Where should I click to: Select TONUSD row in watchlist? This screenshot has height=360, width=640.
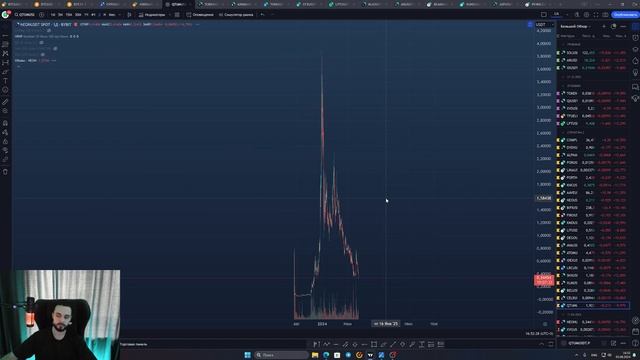593,93
